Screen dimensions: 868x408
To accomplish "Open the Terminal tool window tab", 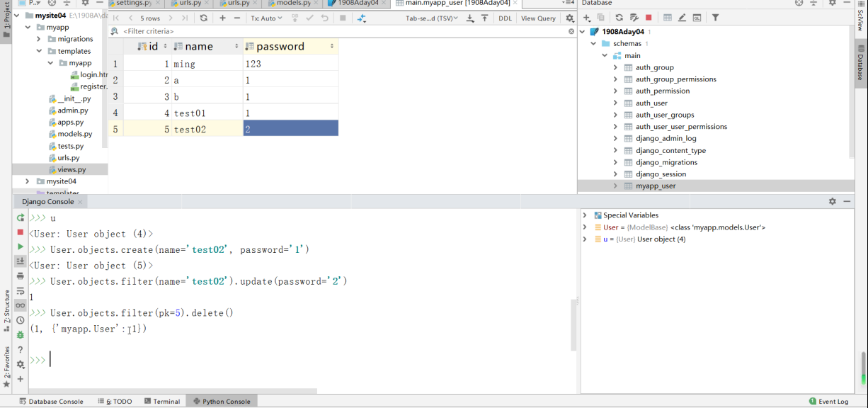I will pyautogui.click(x=162, y=402).
